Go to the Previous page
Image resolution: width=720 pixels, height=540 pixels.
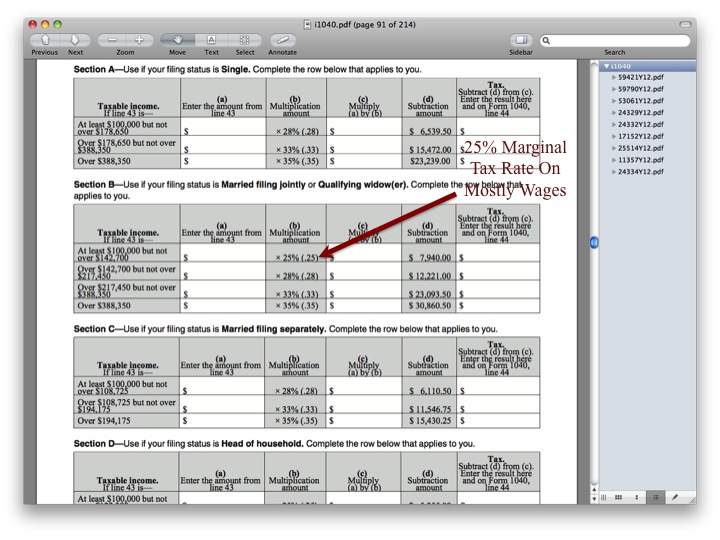point(45,40)
